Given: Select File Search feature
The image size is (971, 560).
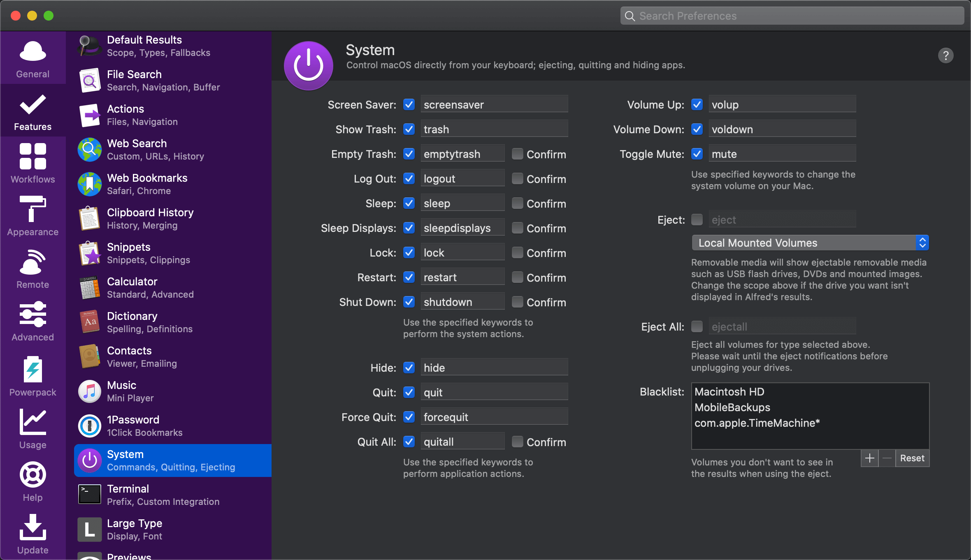Looking at the screenshot, I should (x=173, y=81).
